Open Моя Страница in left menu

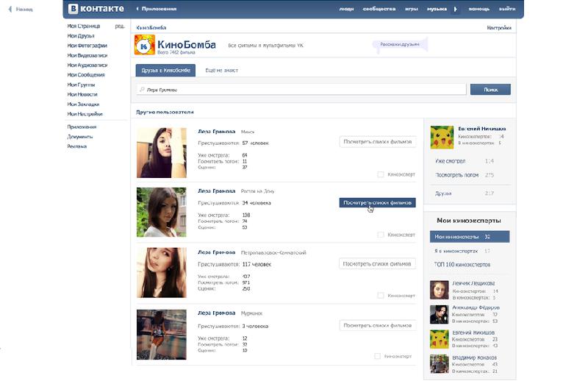[x=84, y=26]
